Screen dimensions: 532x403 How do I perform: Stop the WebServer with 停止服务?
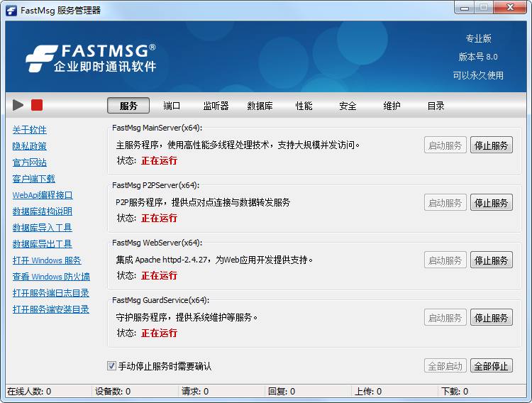[x=492, y=260]
